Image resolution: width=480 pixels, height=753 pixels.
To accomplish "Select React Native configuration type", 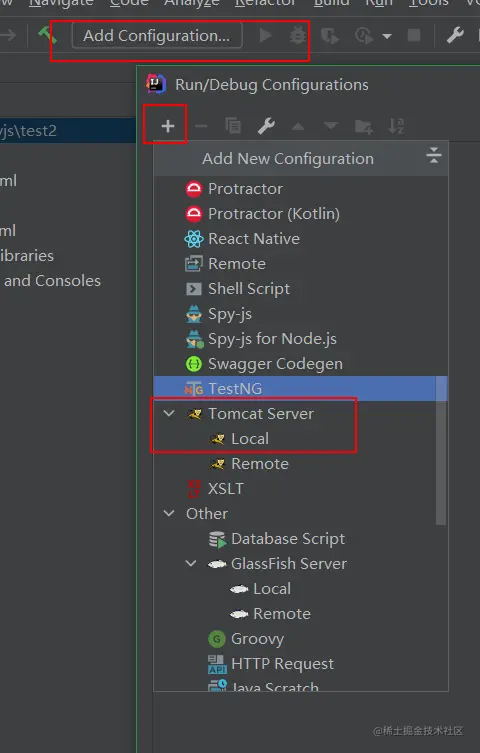I will [301, 239].
